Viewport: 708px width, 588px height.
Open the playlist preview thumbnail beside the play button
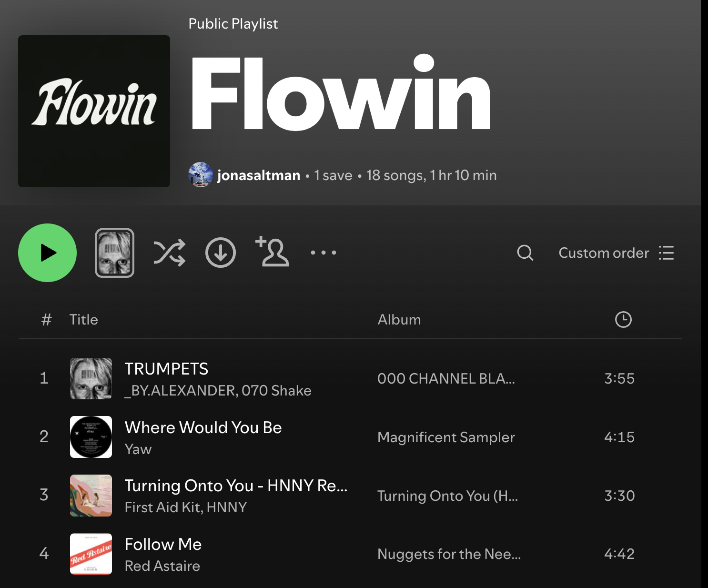pyautogui.click(x=114, y=253)
